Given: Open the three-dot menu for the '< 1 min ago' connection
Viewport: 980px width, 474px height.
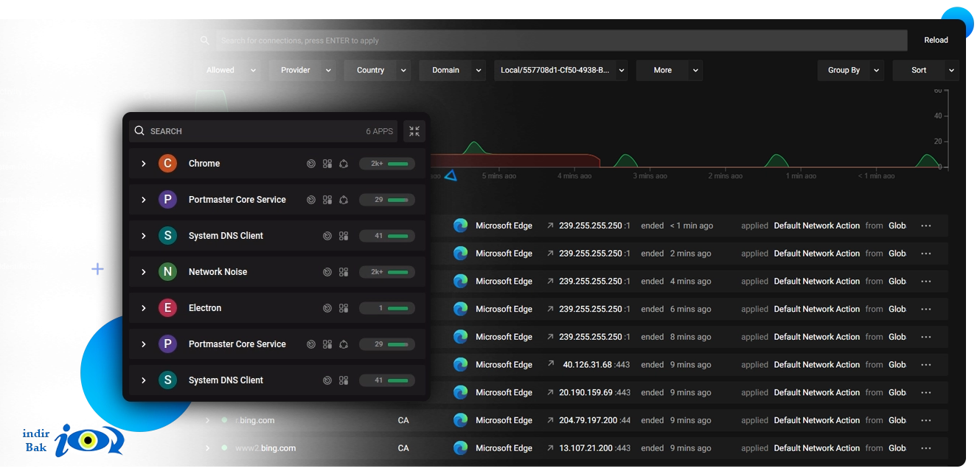Looking at the screenshot, I should point(926,226).
